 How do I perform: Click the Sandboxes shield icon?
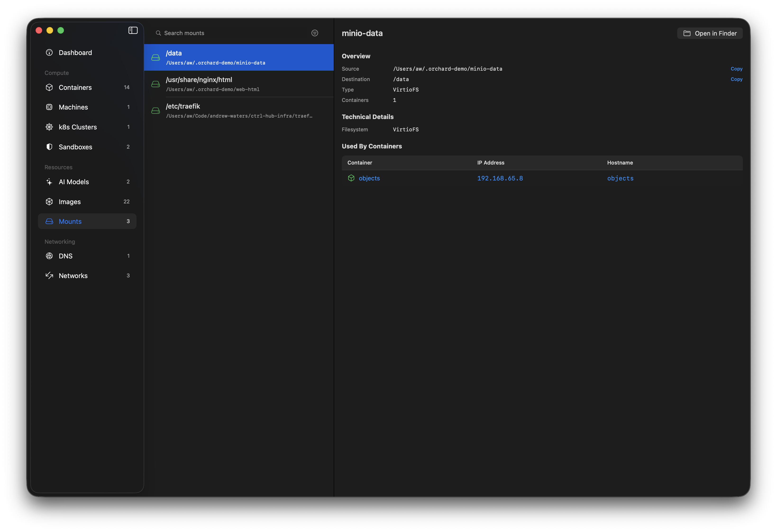49,147
